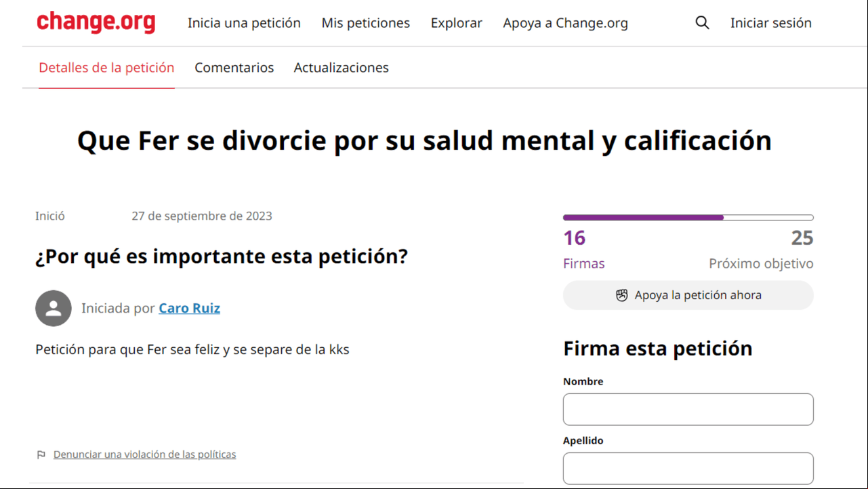
Task: Click the ¿Por qué es importante heading
Action: (x=222, y=257)
